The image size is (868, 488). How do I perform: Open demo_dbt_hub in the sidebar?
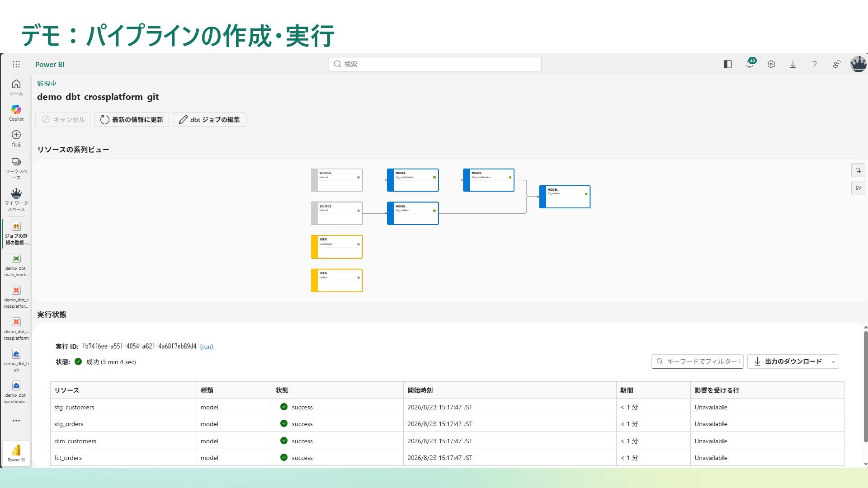tap(16, 361)
